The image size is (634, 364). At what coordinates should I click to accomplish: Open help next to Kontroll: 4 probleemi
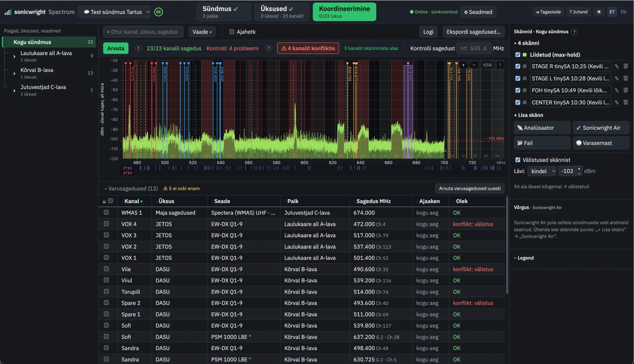pos(268,48)
